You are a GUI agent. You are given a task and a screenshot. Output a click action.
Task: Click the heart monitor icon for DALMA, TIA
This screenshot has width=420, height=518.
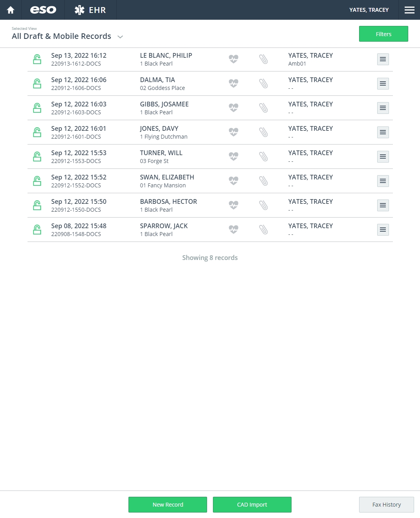(233, 84)
